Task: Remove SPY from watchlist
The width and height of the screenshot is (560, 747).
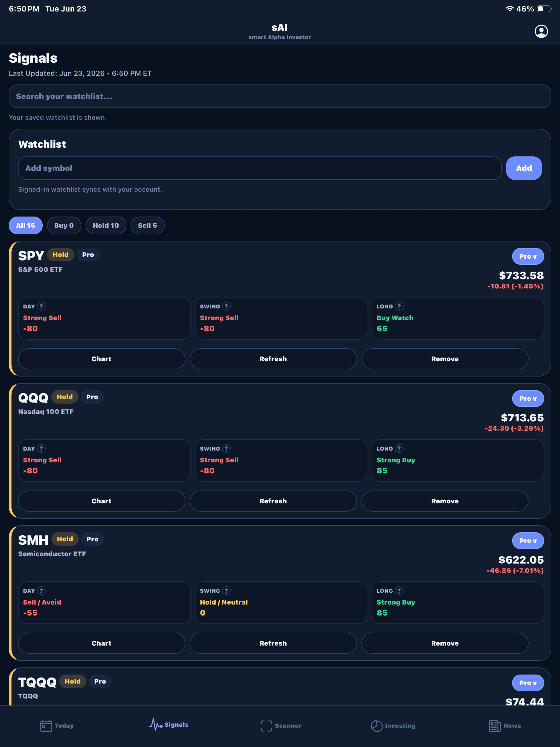Action: click(445, 359)
